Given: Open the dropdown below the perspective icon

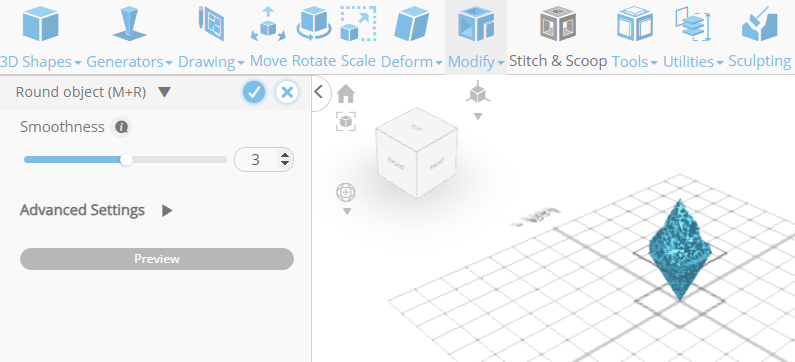Looking at the screenshot, I should pos(478,117).
